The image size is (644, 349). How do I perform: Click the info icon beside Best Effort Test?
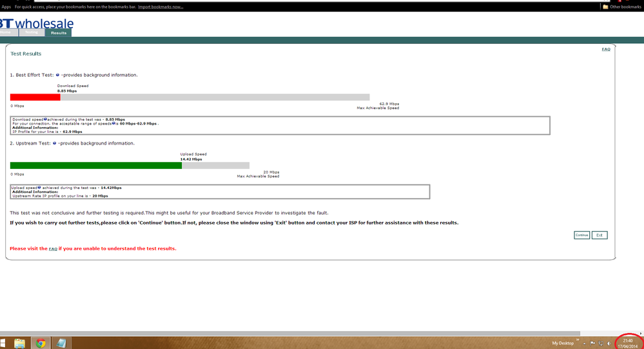pos(57,75)
